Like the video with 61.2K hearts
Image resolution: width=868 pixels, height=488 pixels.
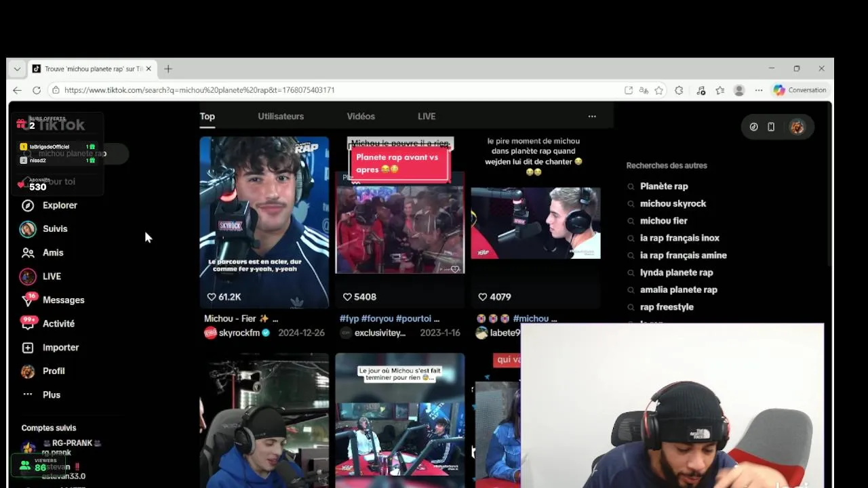[x=212, y=297]
